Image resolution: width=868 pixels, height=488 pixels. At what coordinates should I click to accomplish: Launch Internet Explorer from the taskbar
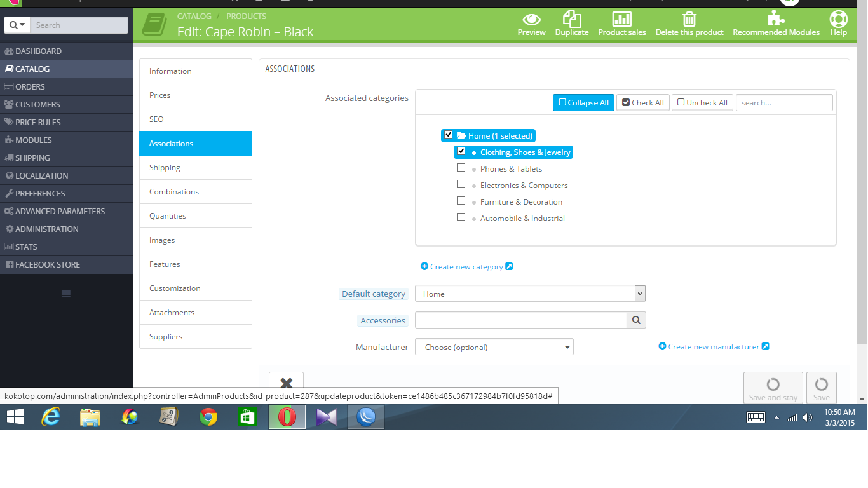pyautogui.click(x=51, y=417)
